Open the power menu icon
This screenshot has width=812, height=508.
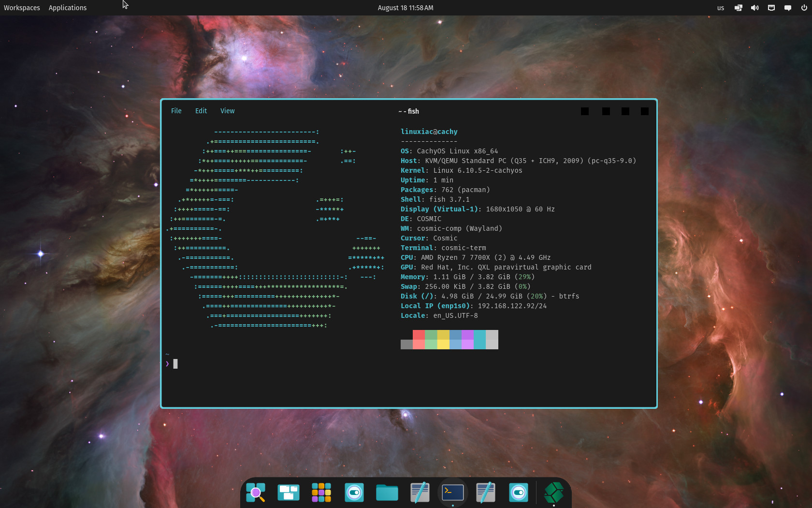point(804,8)
